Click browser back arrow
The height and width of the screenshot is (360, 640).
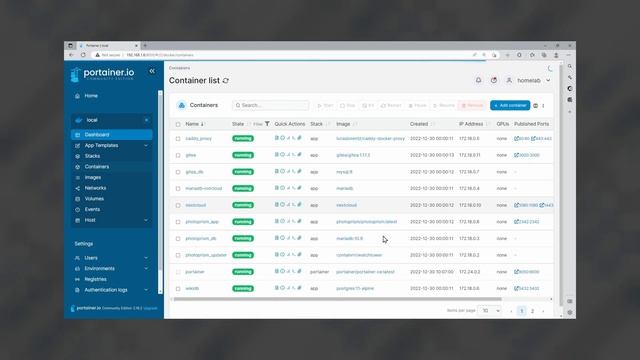pos(71,55)
